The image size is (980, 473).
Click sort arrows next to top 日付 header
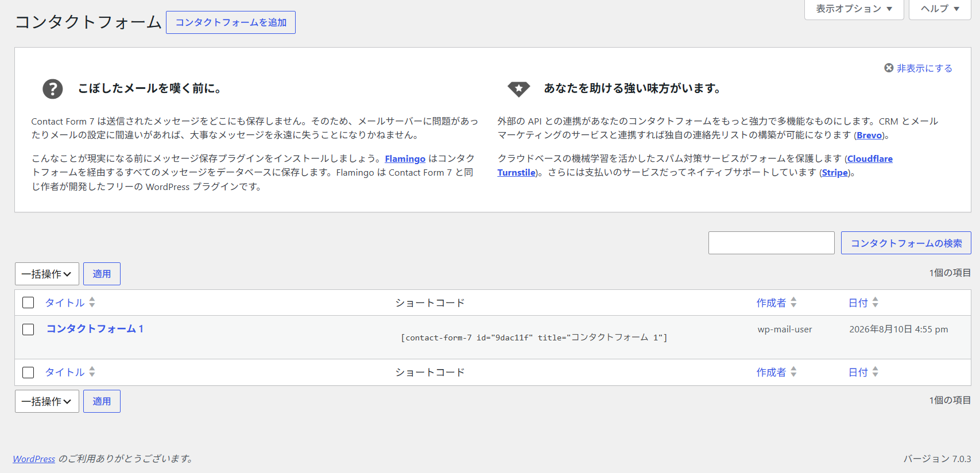click(x=875, y=303)
